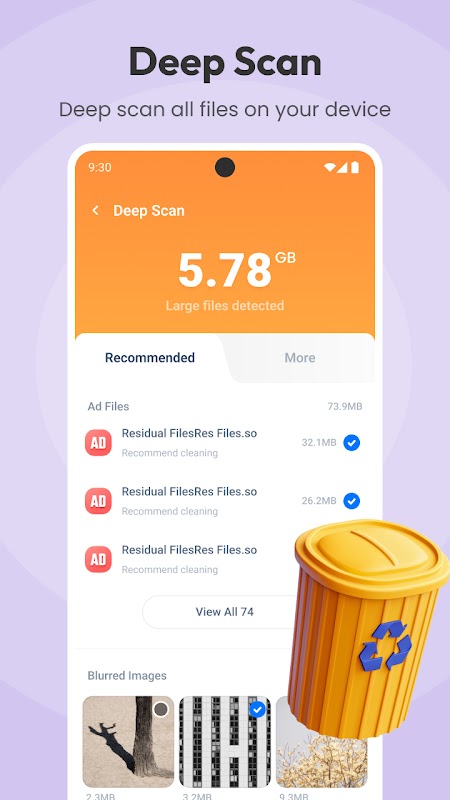Tap the cellular signal icon
Screen dimensions: 450x800
(x=342, y=167)
